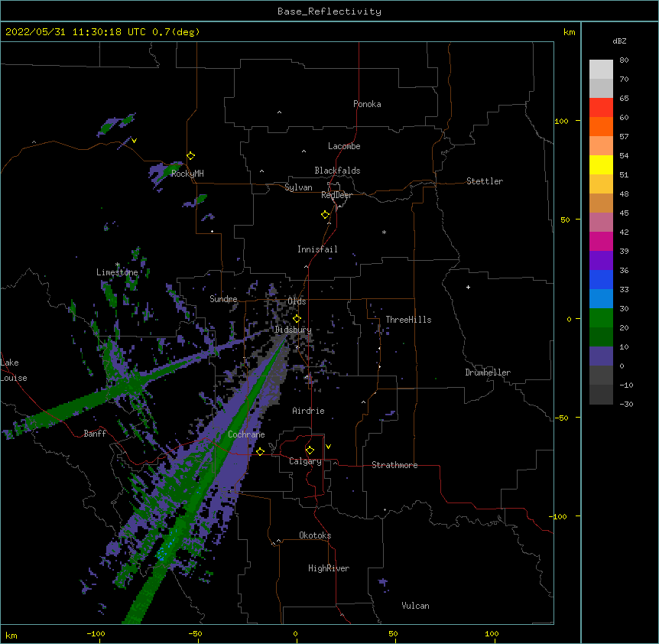Screen dimensions: 659x644
Task: Click the Ponoka city label
Action: [x=367, y=104]
